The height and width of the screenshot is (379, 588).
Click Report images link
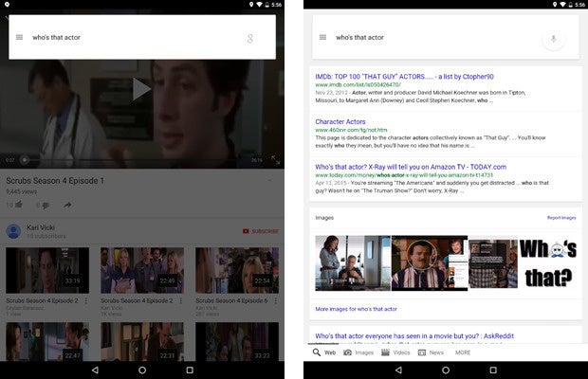[561, 218]
